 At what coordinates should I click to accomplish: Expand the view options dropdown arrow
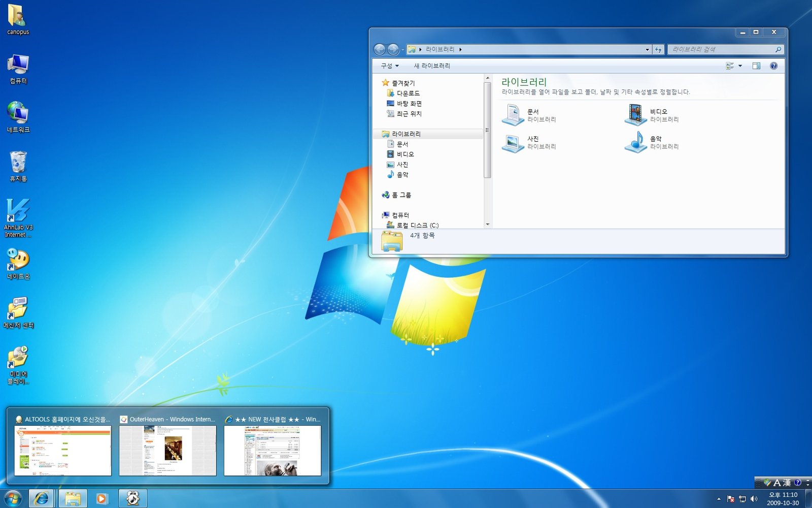[740, 66]
